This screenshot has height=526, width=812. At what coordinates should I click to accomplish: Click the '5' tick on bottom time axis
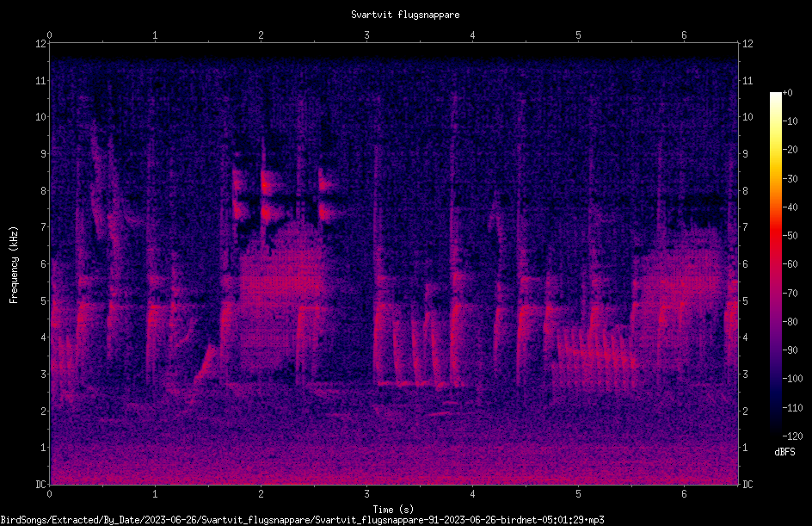click(x=578, y=494)
